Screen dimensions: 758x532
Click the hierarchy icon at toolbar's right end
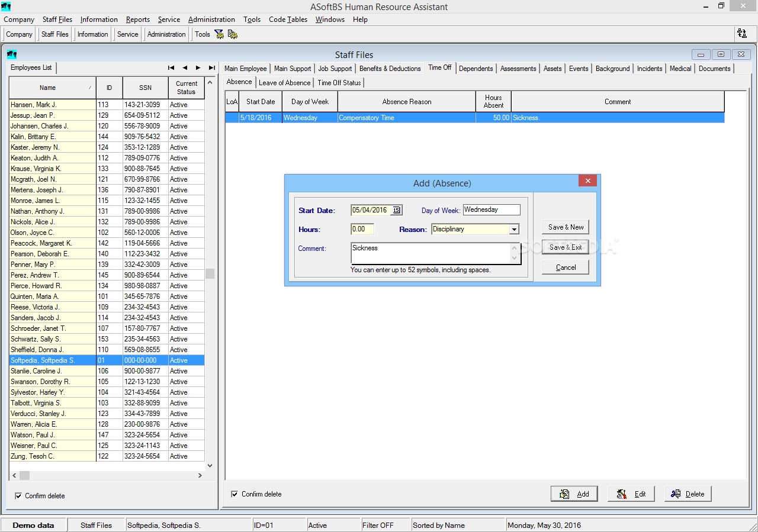[741, 34]
